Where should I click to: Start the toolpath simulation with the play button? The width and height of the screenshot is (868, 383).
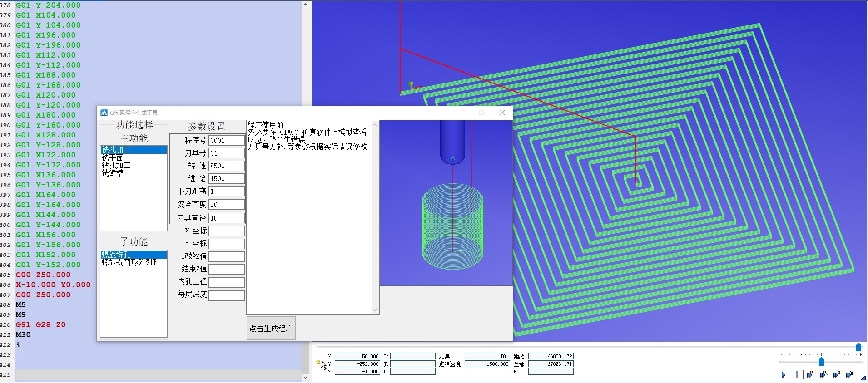click(783, 375)
